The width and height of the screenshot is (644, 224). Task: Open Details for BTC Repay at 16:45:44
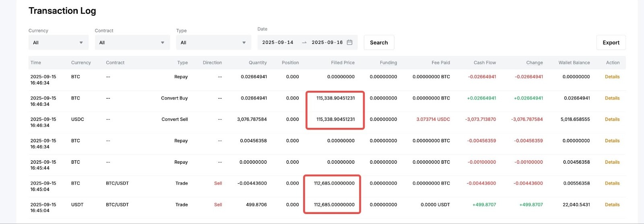click(612, 162)
